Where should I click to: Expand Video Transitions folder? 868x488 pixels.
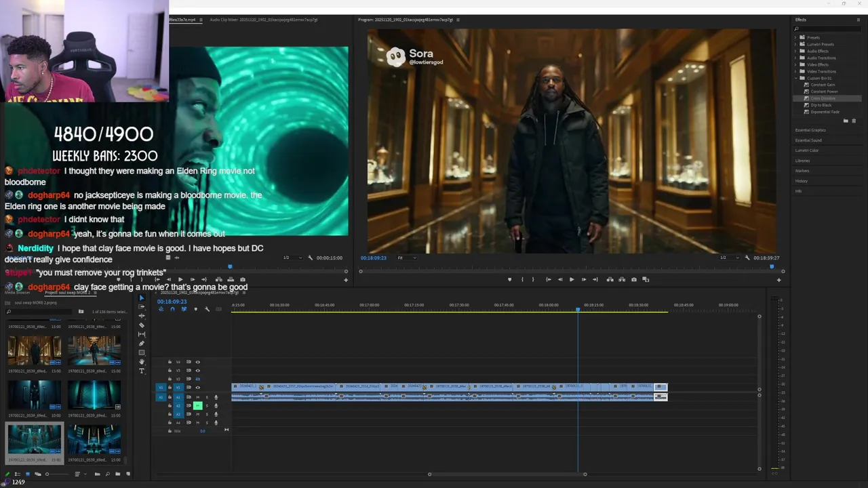[797, 71]
